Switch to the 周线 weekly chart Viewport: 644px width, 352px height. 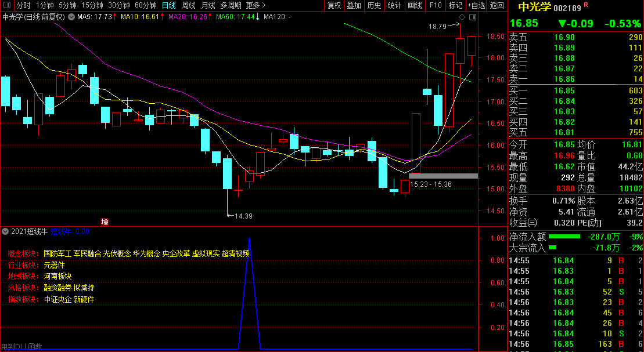pos(189,5)
